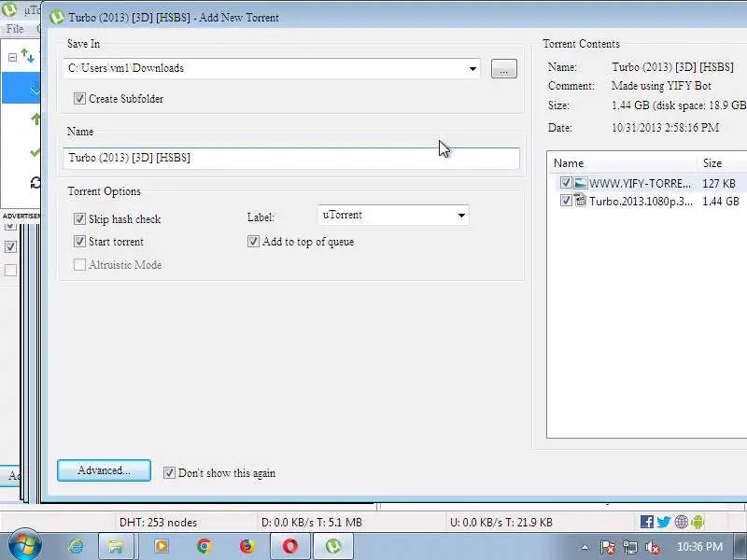Screen dimensions: 747x560
Task: Click the upload speed status U: 0.0 KB/s
Action: click(501, 523)
